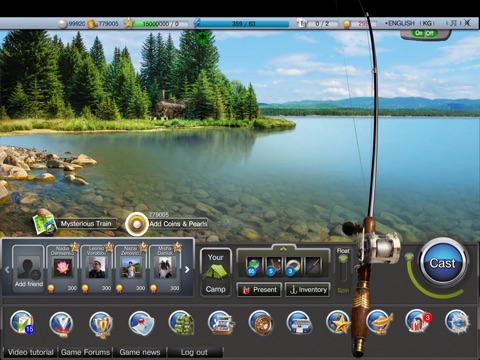
Task: Open the Present button
Action: 260,290
